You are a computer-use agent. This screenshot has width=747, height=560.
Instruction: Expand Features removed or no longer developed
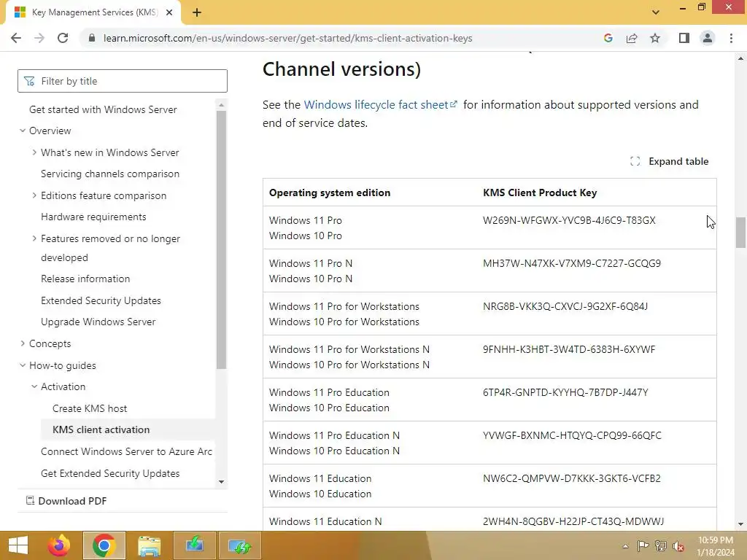click(x=34, y=238)
